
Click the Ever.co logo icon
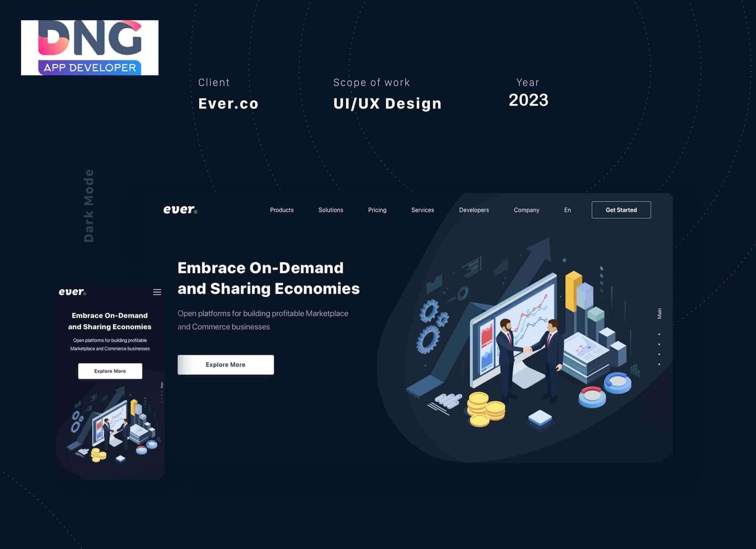click(x=180, y=210)
